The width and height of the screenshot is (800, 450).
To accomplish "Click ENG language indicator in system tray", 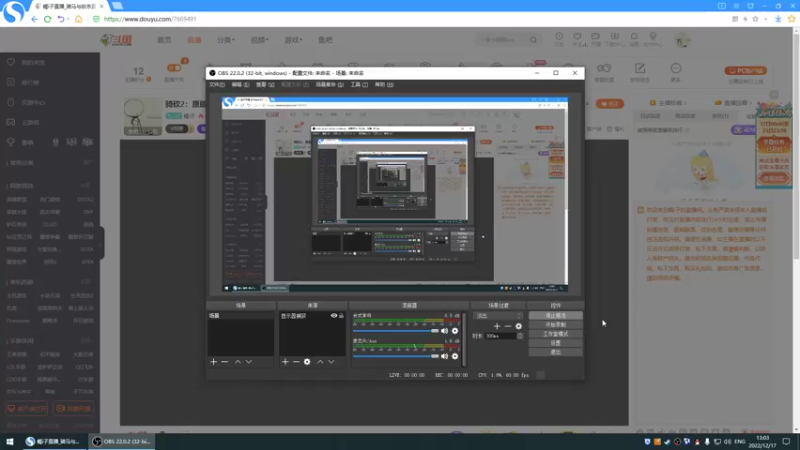I will tap(740, 441).
